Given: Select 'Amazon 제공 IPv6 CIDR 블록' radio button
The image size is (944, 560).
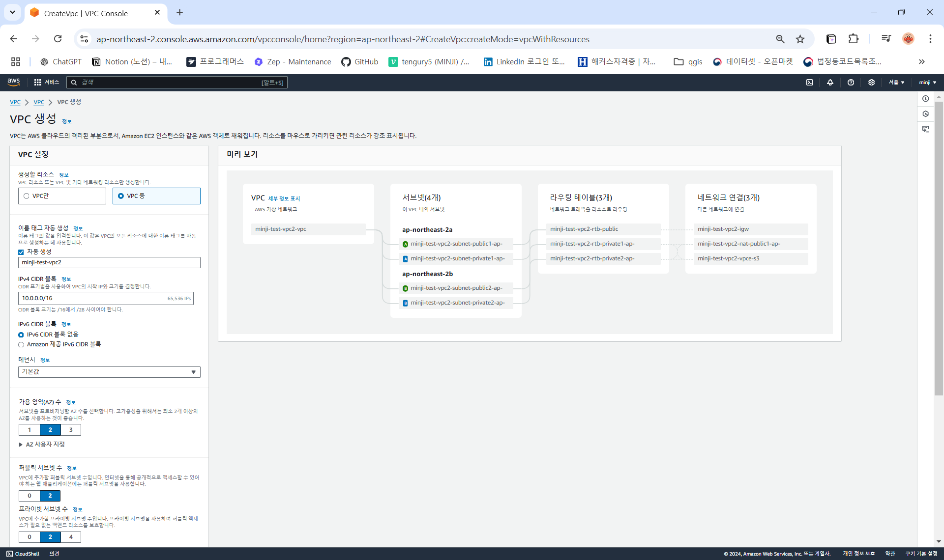Looking at the screenshot, I should [x=21, y=345].
